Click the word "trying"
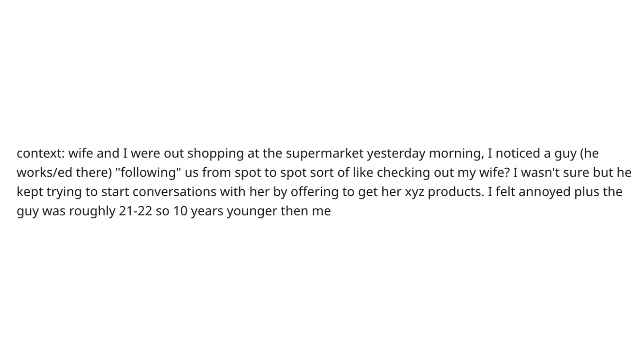 [x=63, y=192]
